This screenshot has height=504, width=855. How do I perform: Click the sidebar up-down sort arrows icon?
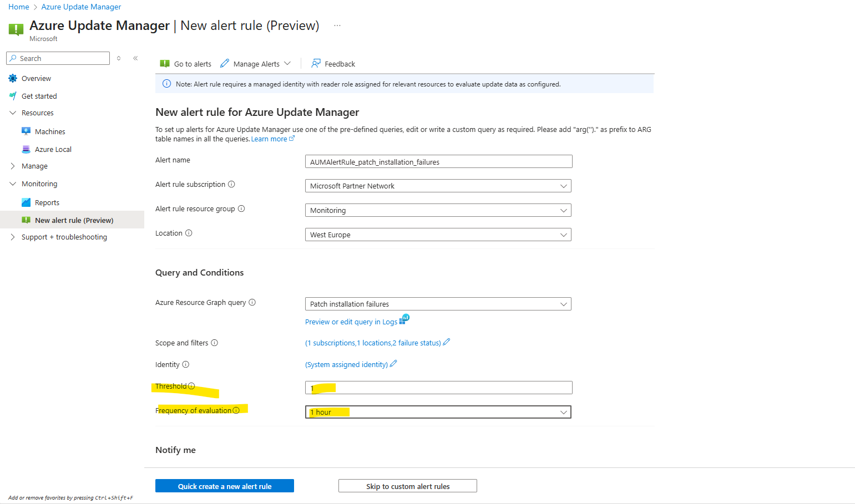pyautogui.click(x=119, y=58)
